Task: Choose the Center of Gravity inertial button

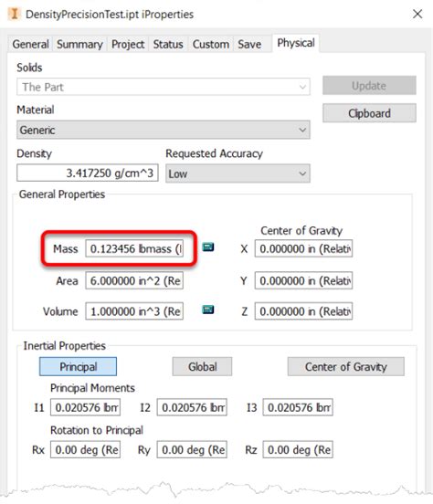Action: 346,367
